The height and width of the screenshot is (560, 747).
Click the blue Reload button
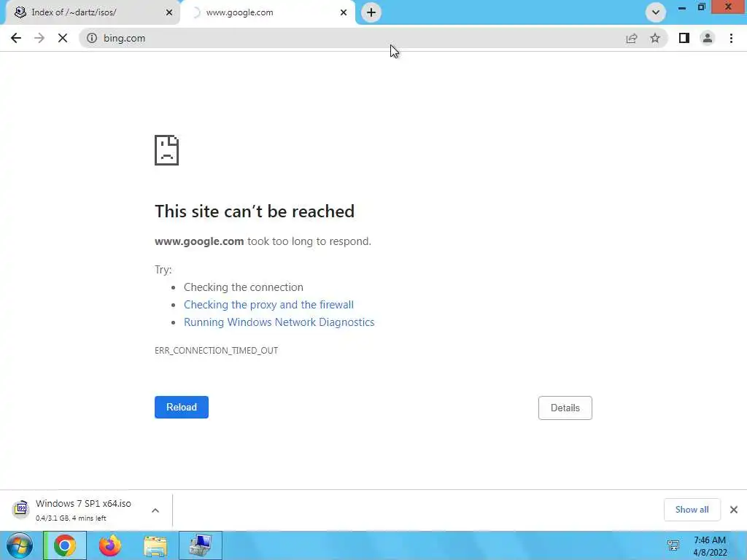182,407
